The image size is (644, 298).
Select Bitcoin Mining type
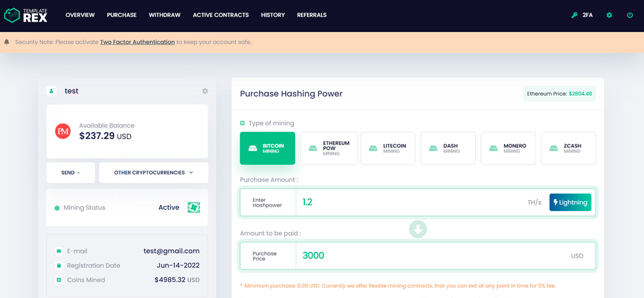(x=267, y=148)
